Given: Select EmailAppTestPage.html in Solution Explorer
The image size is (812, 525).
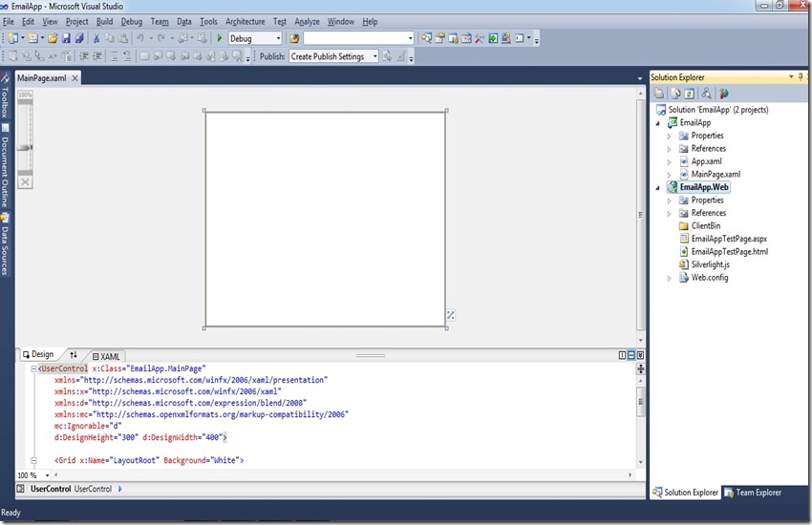Looking at the screenshot, I should click(x=730, y=251).
